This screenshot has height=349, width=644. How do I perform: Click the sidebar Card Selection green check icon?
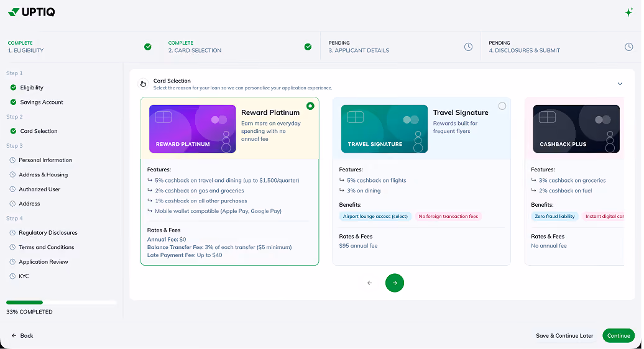pyautogui.click(x=13, y=131)
